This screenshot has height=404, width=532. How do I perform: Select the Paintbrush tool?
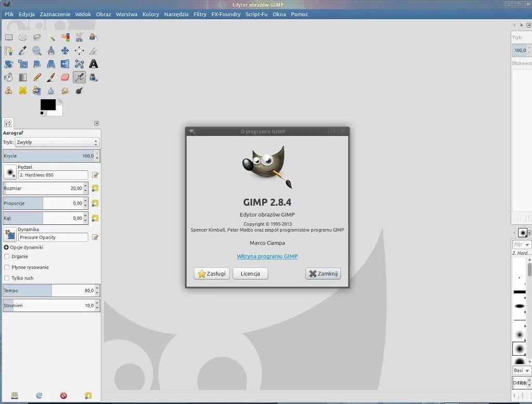pyautogui.click(x=51, y=77)
